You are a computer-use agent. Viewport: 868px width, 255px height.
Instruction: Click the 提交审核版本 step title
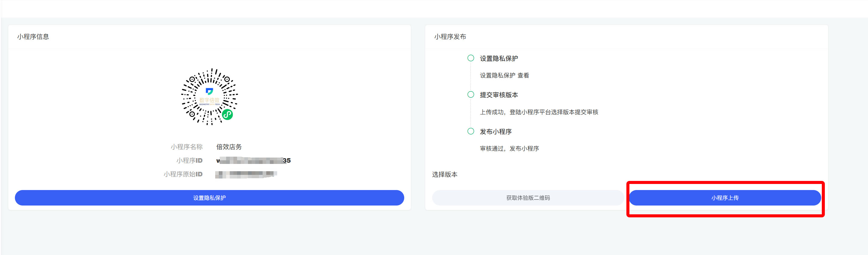(499, 95)
